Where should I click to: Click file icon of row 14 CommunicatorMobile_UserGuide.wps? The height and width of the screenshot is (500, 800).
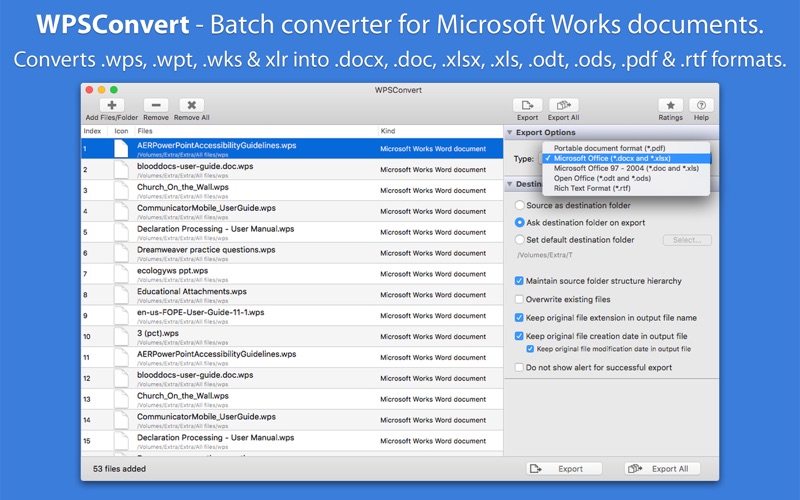coord(121,420)
